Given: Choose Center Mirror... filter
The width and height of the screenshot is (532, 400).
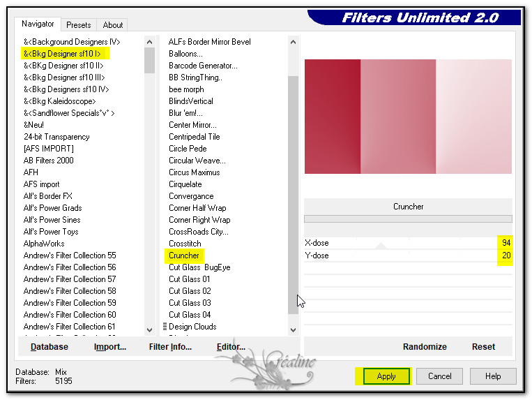Looking at the screenshot, I should [192, 125].
